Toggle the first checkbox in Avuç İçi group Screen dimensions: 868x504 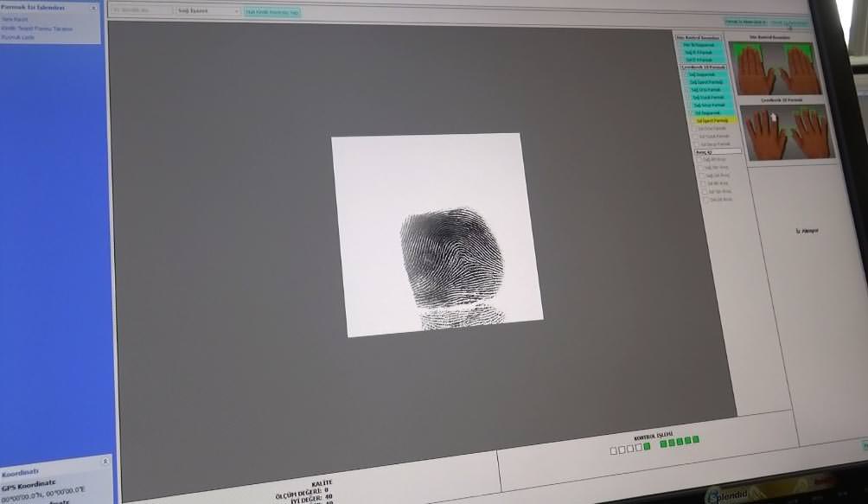coord(700,160)
